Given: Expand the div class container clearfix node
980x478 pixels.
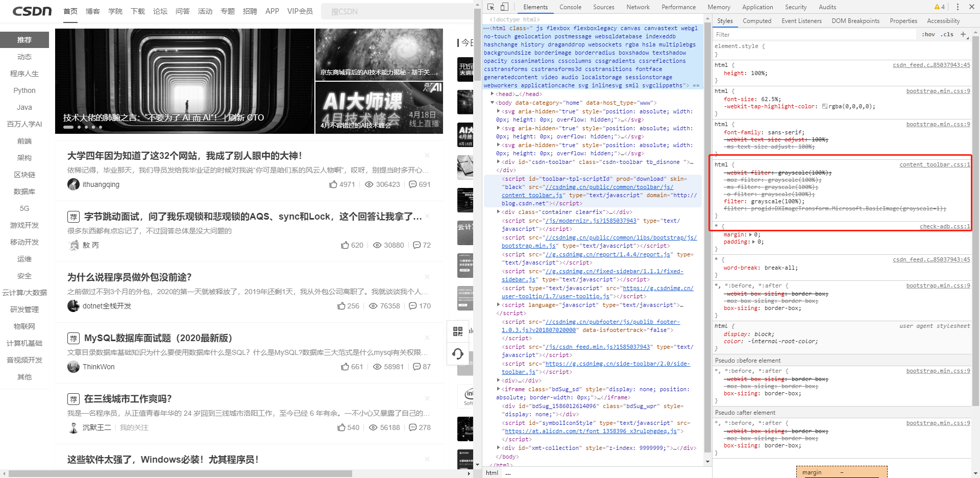Looking at the screenshot, I should 499,212.
